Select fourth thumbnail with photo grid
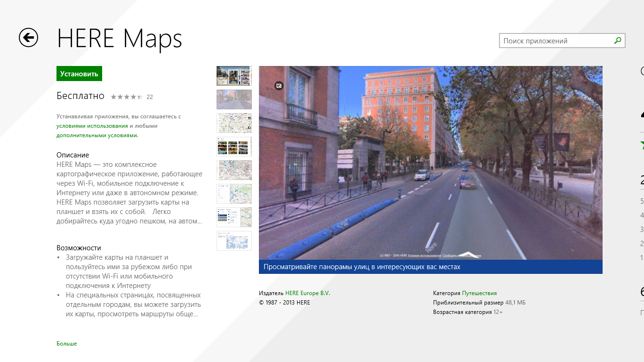The height and width of the screenshot is (362, 644). [234, 147]
